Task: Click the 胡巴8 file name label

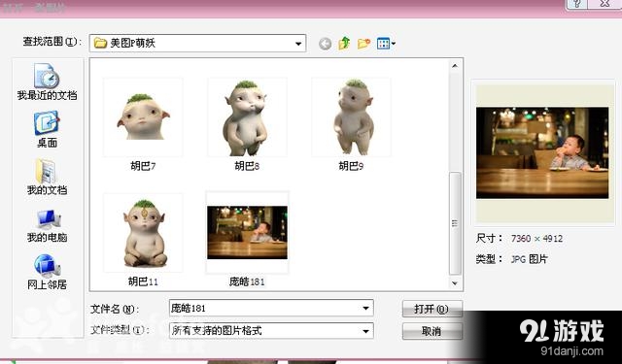Action: (x=247, y=166)
